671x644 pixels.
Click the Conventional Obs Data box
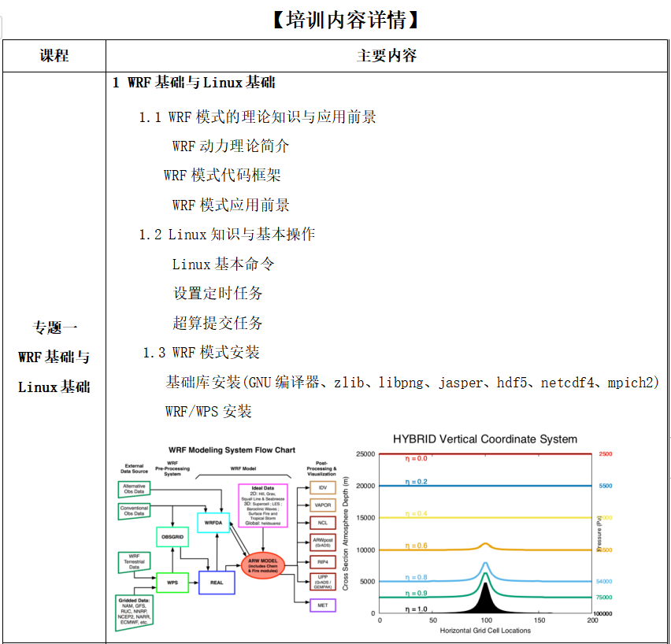click(134, 511)
